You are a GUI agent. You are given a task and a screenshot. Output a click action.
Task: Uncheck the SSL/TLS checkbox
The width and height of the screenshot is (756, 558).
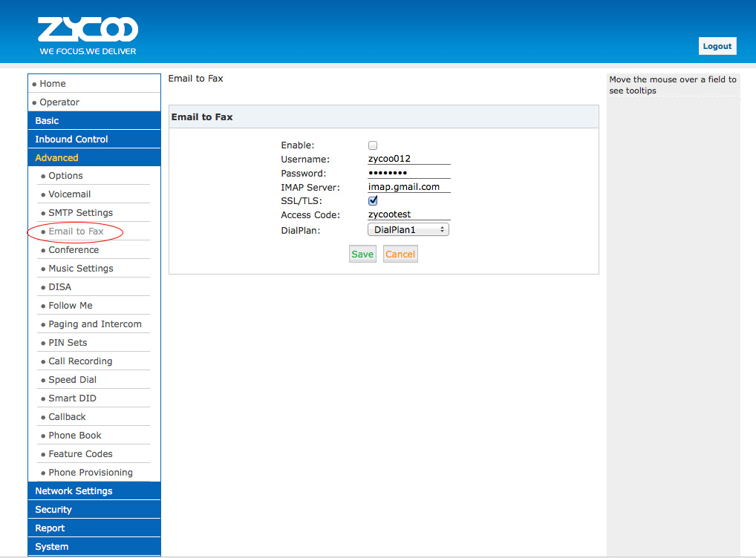373,201
